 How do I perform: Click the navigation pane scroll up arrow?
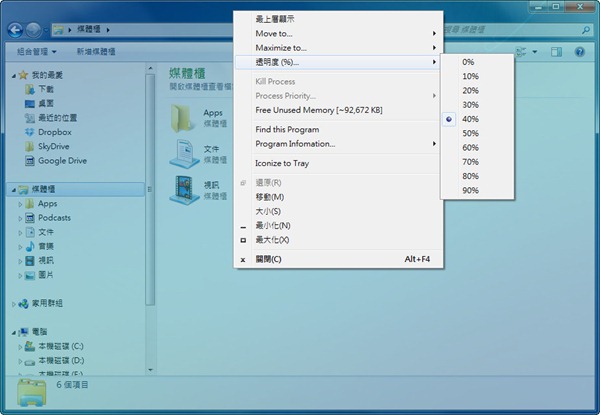[x=150, y=68]
